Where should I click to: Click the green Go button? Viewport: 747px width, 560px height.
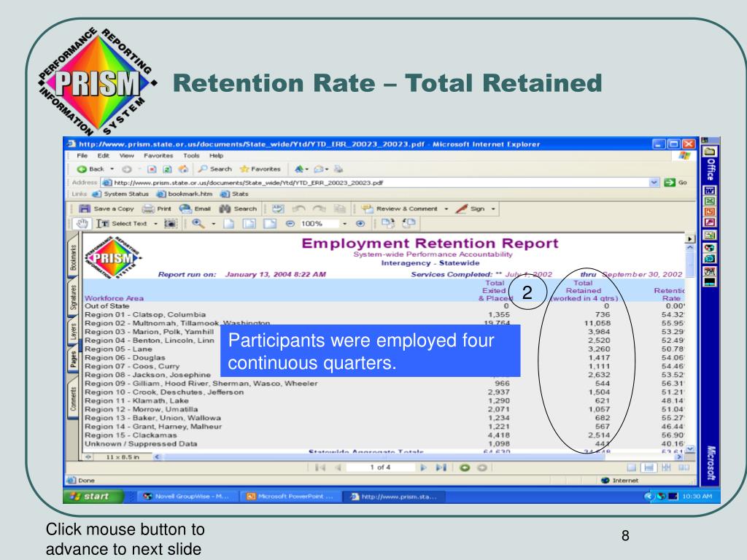(x=676, y=182)
